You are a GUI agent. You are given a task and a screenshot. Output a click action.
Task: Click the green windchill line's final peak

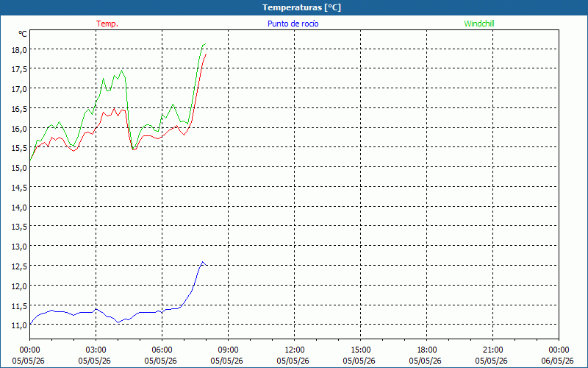coord(206,44)
